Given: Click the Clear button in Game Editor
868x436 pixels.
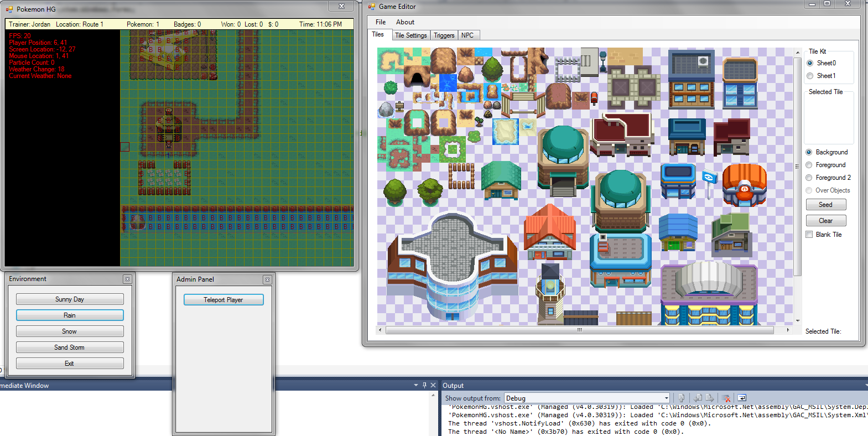Looking at the screenshot, I should click(825, 221).
